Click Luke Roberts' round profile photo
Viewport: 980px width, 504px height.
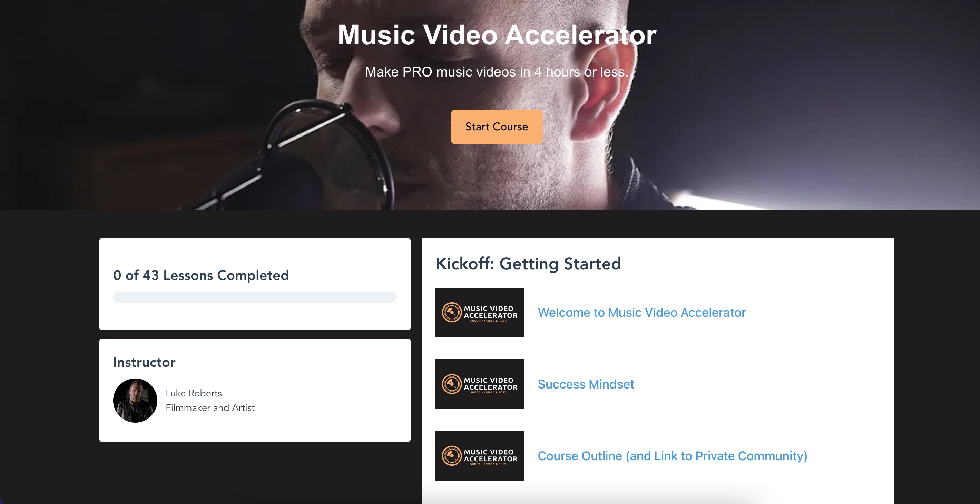click(x=135, y=400)
